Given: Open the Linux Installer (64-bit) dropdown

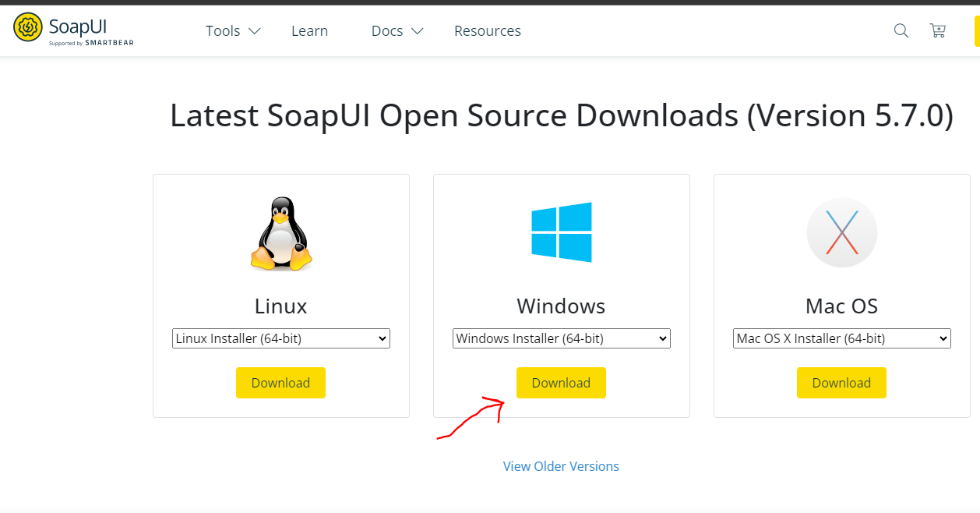Looking at the screenshot, I should (281, 338).
